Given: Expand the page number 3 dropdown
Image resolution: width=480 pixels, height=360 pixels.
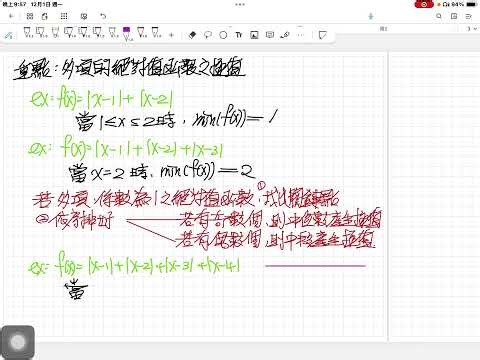Looking at the screenshot, I should [x=471, y=29].
